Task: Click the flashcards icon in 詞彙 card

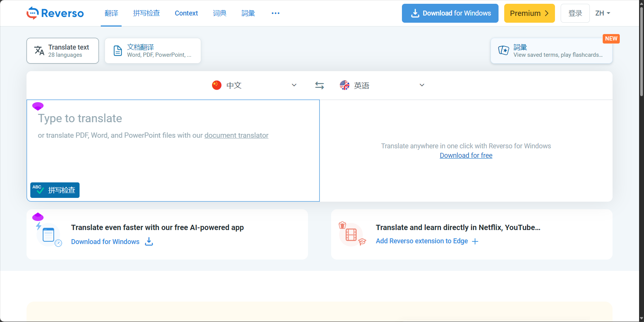Action: point(503,50)
